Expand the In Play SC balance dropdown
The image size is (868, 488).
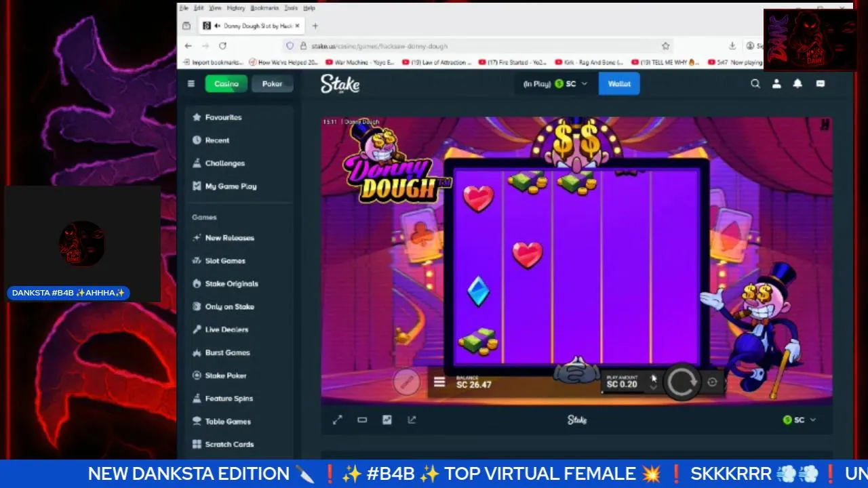pos(555,83)
